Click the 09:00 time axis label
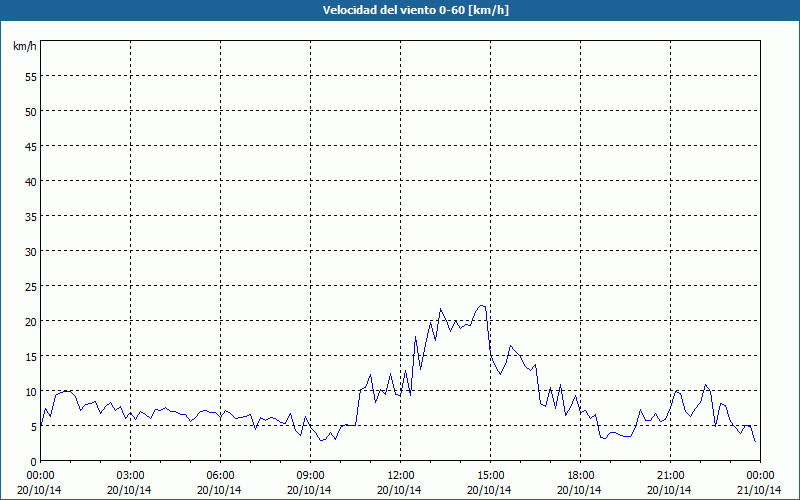800x500 pixels. coord(311,476)
